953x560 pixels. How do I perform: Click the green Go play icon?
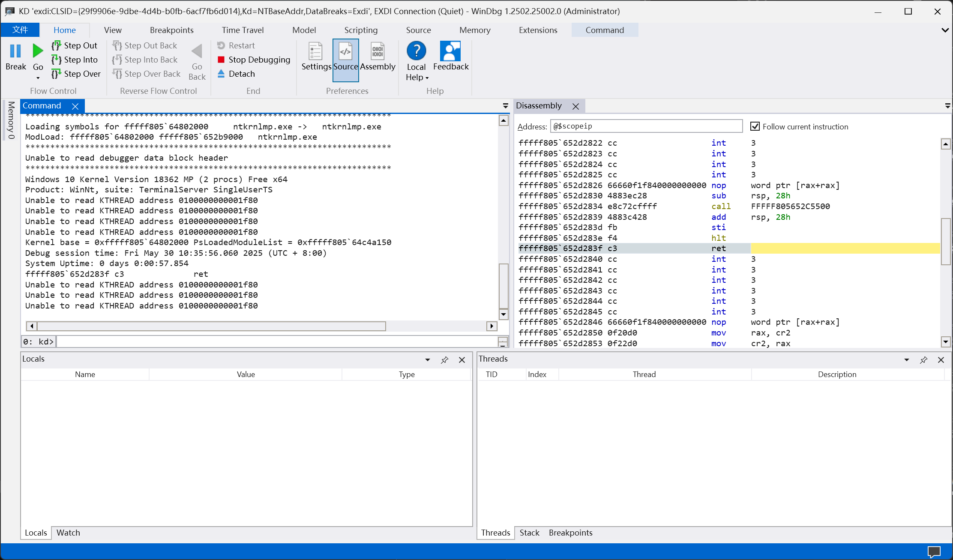[x=38, y=51]
